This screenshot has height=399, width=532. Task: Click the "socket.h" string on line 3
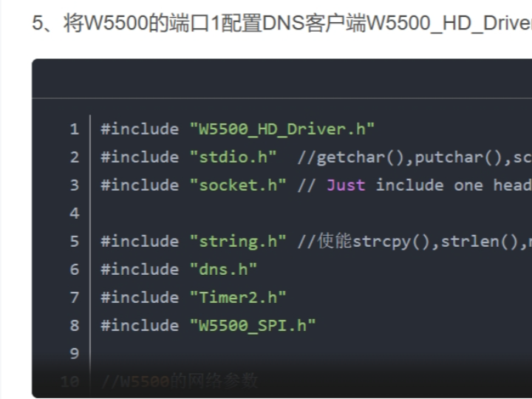238,185
